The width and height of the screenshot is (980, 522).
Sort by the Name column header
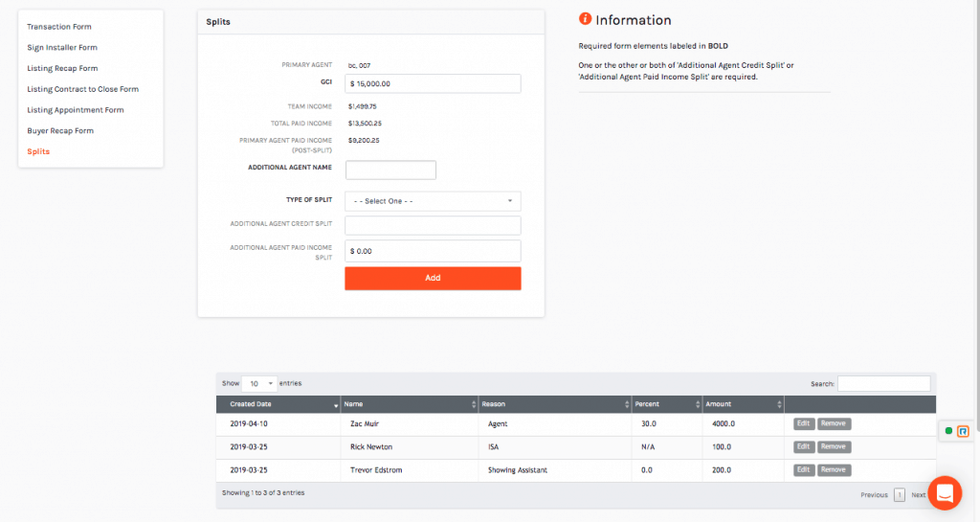tap(410, 404)
